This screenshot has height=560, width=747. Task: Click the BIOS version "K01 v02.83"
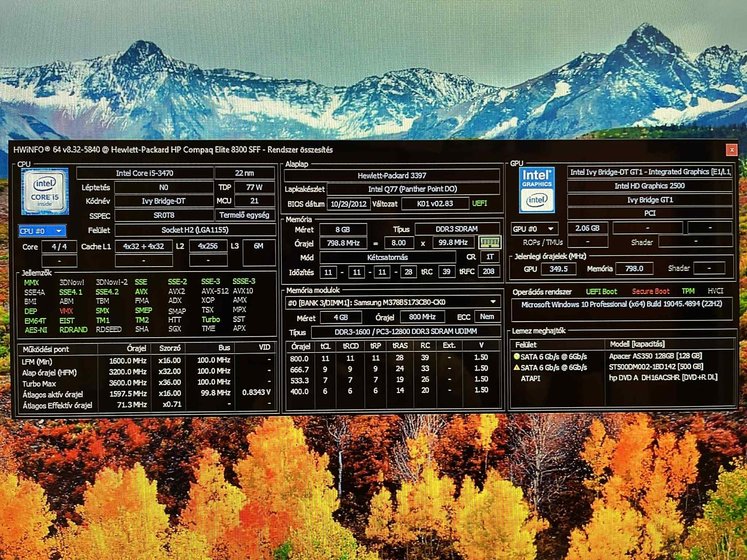click(435, 204)
